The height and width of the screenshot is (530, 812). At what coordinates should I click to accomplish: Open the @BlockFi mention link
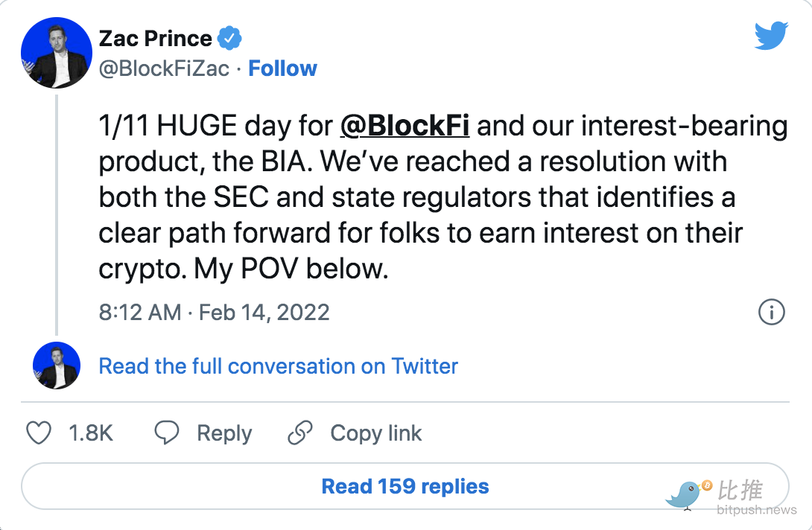click(405, 126)
